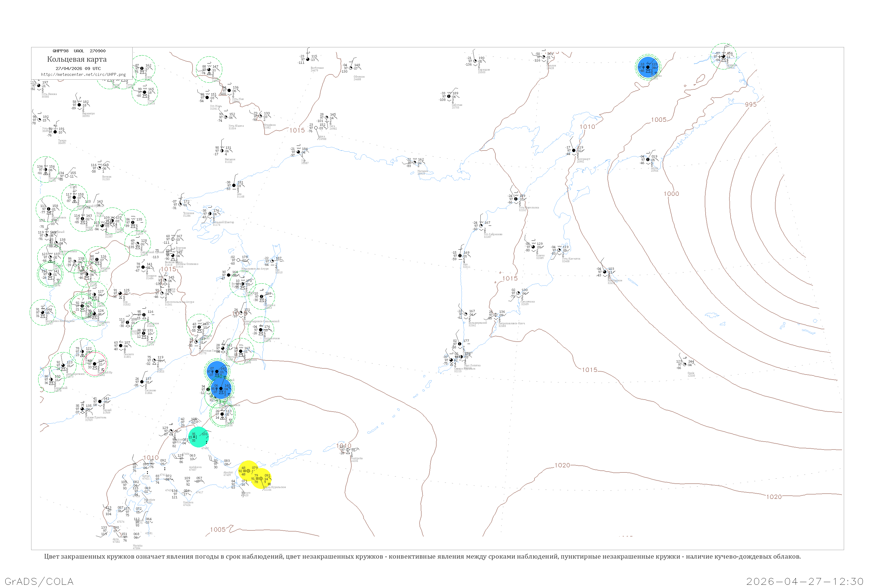The height and width of the screenshot is (588, 882).
Task: Click the Asahikawa 47407 station label
Action: click(x=195, y=468)
